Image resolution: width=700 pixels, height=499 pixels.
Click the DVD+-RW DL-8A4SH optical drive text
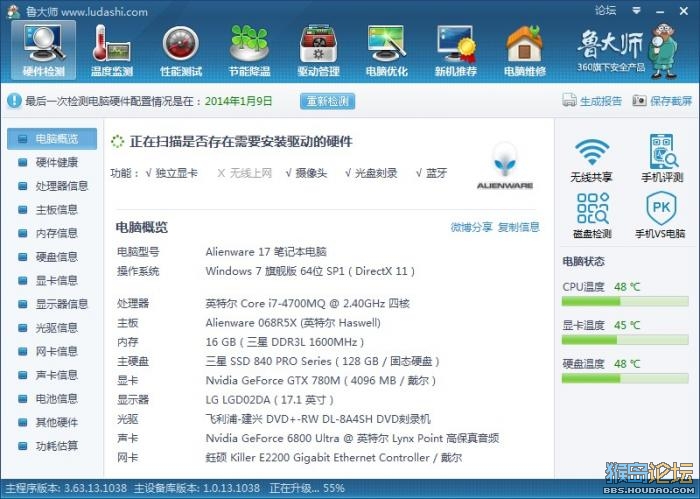pos(318,419)
